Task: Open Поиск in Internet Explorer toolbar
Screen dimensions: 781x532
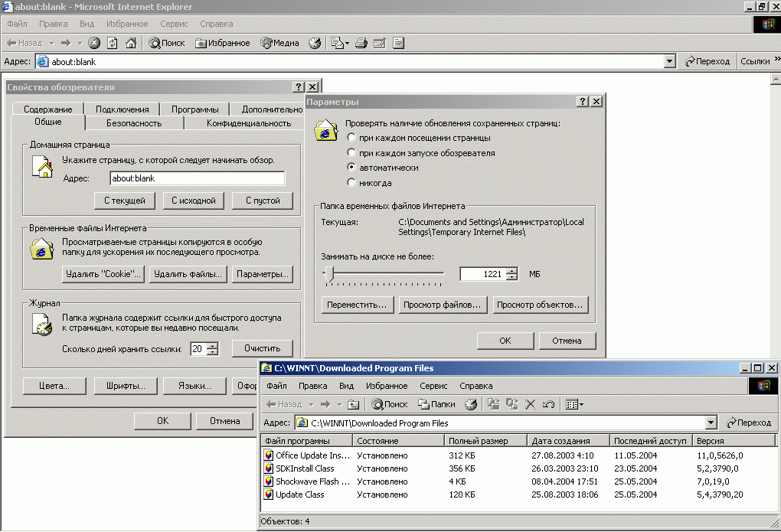Action: (167, 43)
